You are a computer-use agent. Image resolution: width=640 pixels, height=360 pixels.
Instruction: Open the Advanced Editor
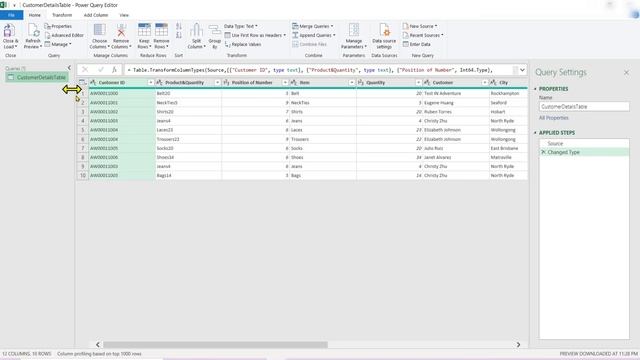click(64, 35)
